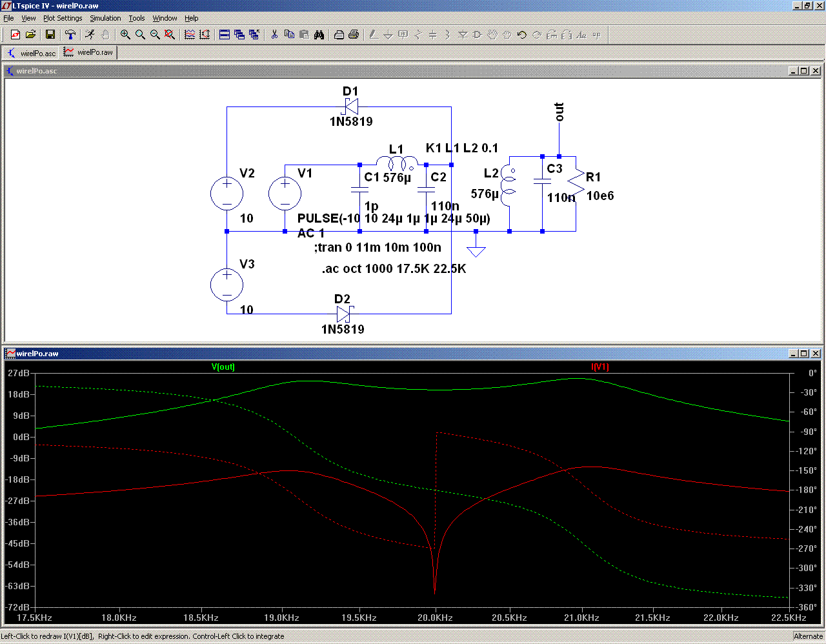Image resolution: width=826 pixels, height=644 pixels.
Task: Click the Save disk icon
Action: click(x=50, y=35)
